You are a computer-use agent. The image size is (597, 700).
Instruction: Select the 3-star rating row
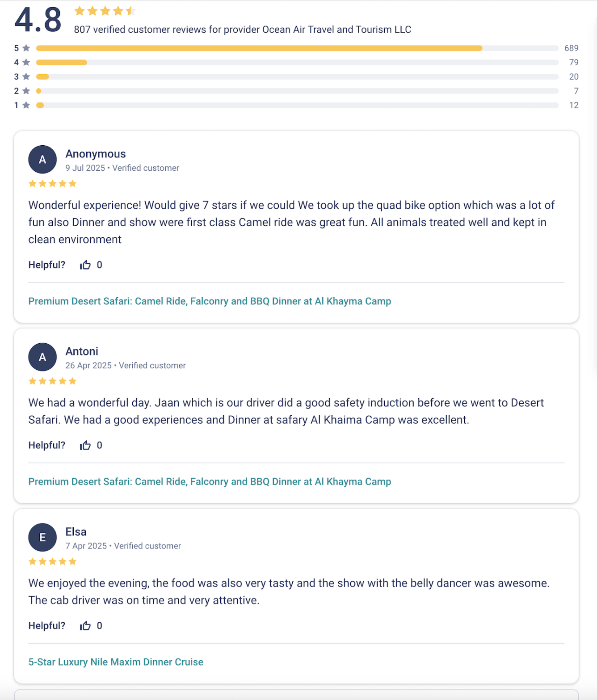297,77
